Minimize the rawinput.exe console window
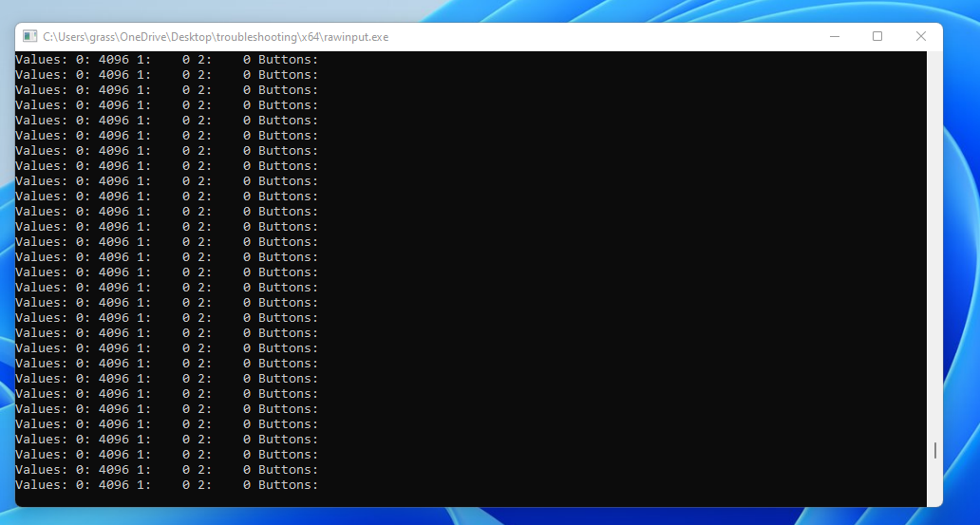980x525 pixels. click(x=835, y=36)
